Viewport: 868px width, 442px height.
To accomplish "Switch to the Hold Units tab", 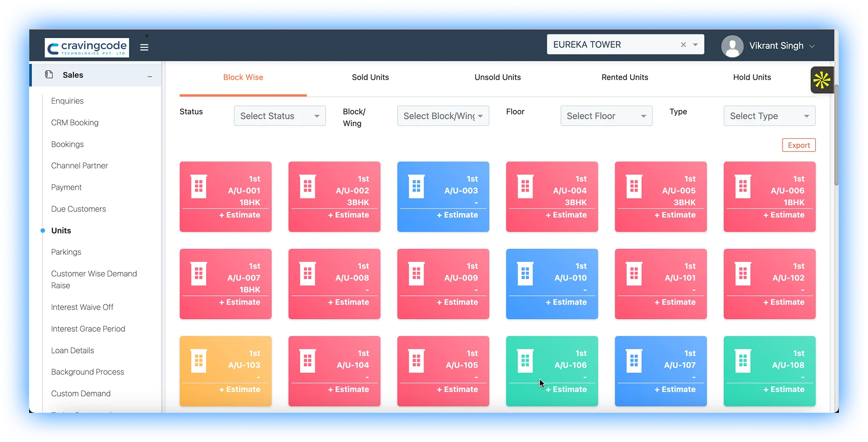I will [x=752, y=77].
